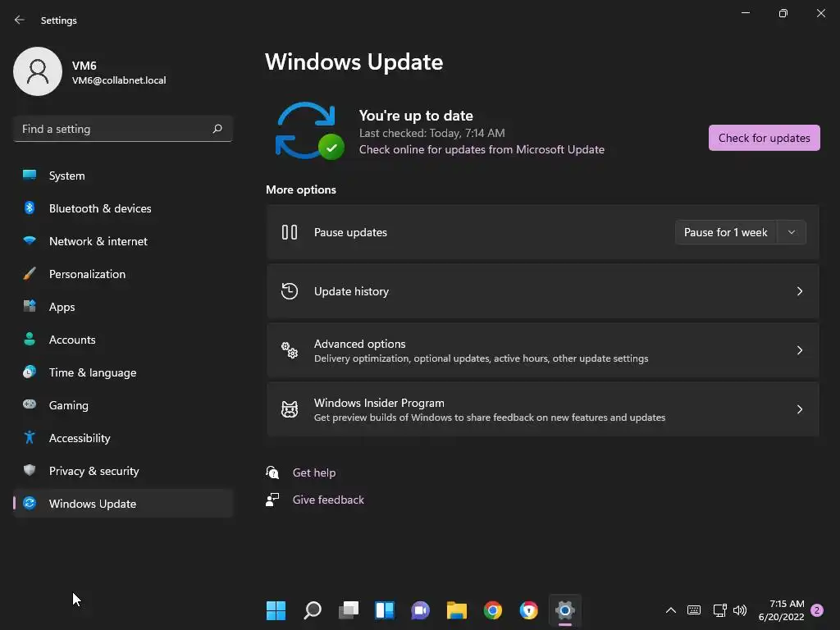840x630 pixels.
Task: Show hidden tray icons arrow
Action: [x=671, y=610]
